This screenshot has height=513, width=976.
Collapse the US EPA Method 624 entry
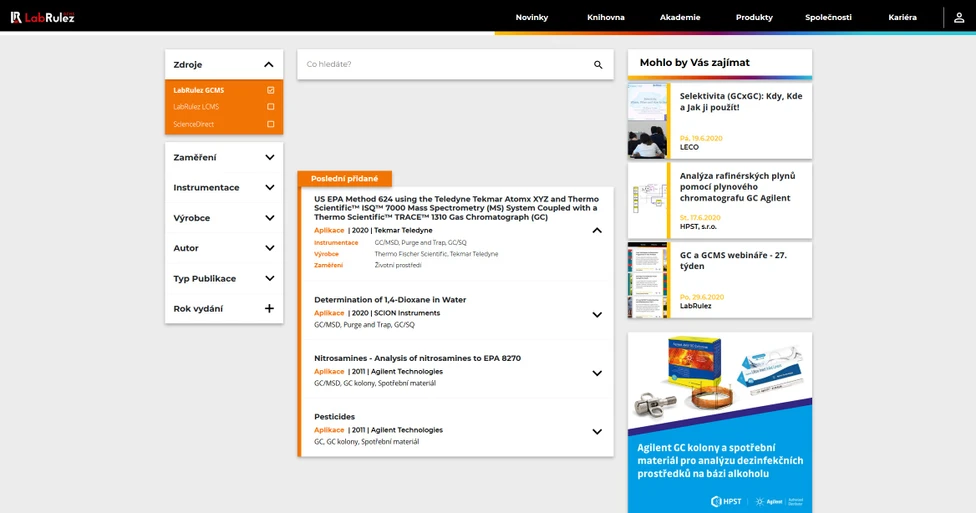click(x=597, y=230)
